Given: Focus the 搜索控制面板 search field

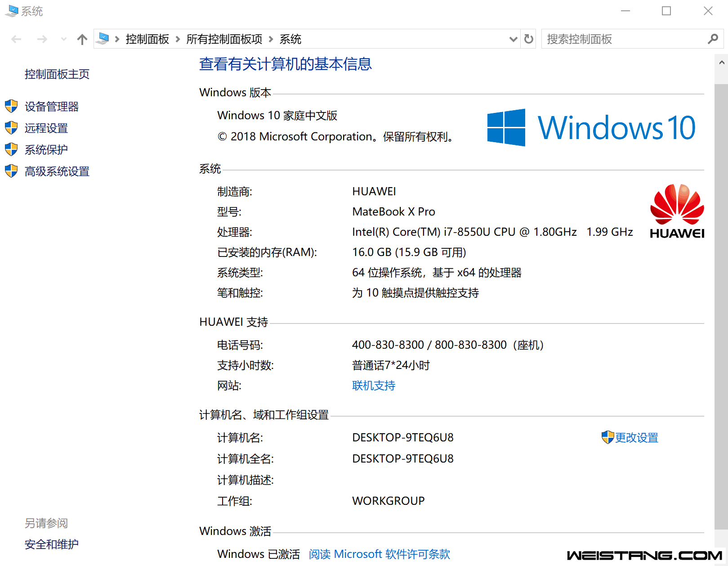Looking at the screenshot, I should [x=632, y=39].
